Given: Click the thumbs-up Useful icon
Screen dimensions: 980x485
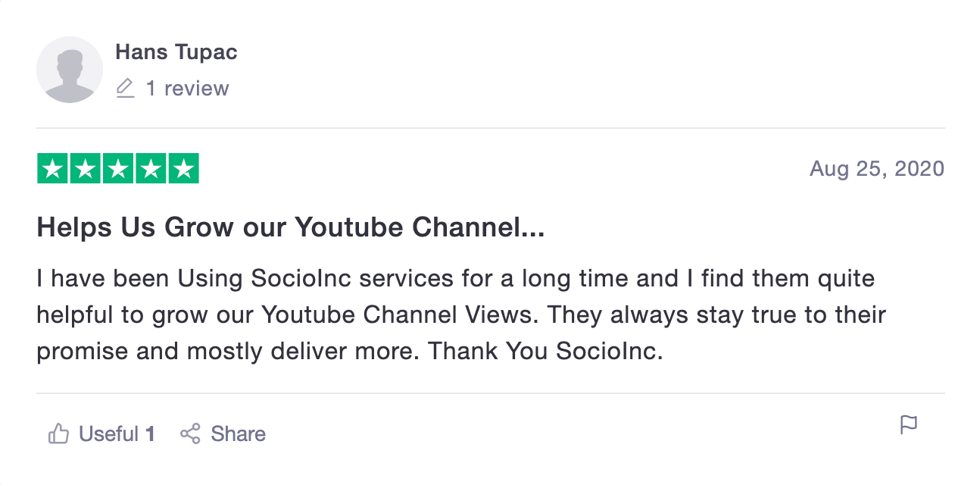Looking at the screenshot, I should tap(58, 433).
